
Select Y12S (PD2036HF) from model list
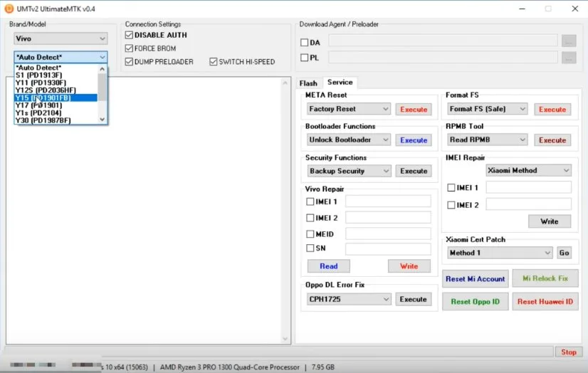tap(46, 90)
